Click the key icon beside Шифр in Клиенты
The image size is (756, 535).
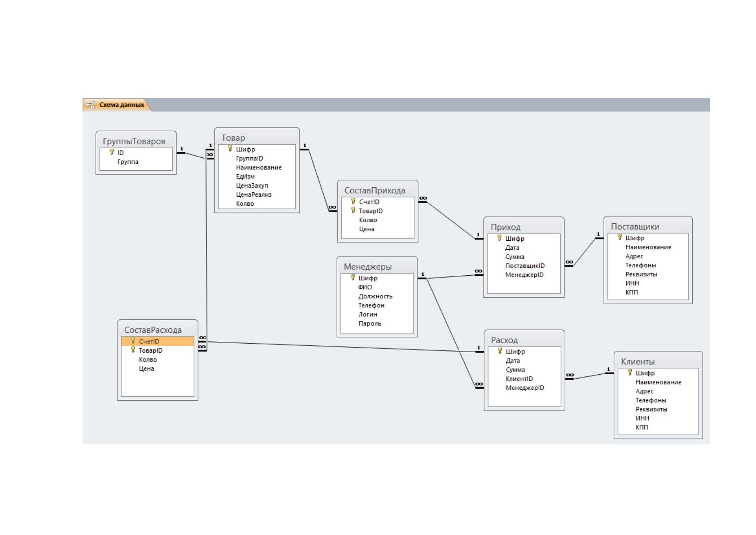pos(630,372)
